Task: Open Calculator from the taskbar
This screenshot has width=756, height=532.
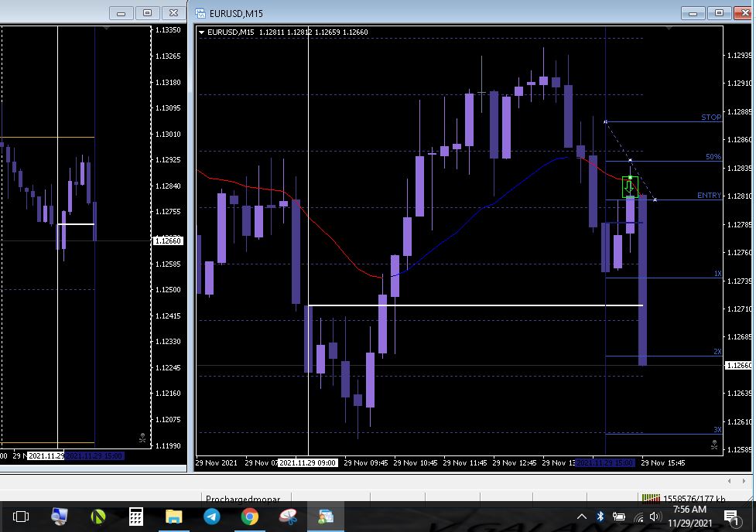Action: pyautogui.click(x=136, y=517)
